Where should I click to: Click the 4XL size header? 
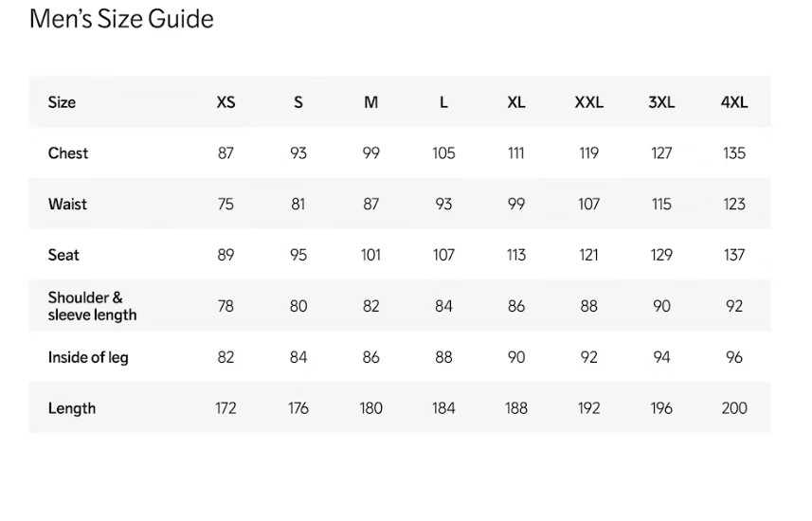[734, 102]
